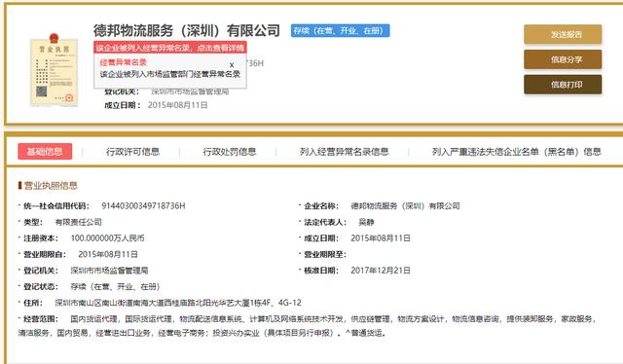This screenshot has width=623, height=364.
Task: Click the 登记机关 value in license info
Action: point(109,271)
